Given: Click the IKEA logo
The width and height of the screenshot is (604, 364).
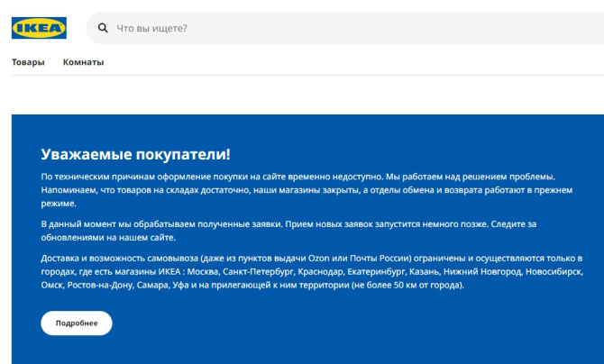Looking at the screenshot, I should click(39, 28).
